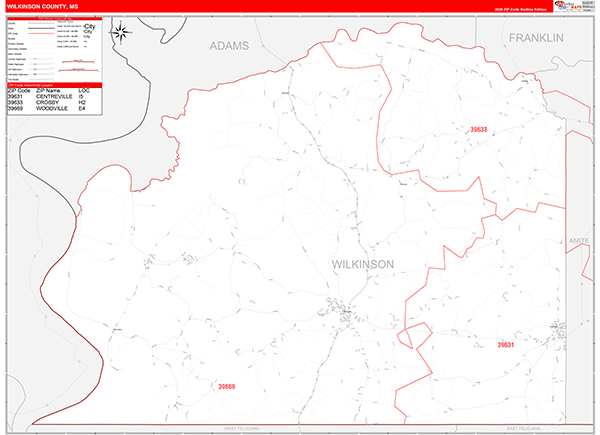Image resolution: width=600 pixels, height=435 pixels.
Task: Select 39631 in the ZIP index table
Action: [15, 97]
